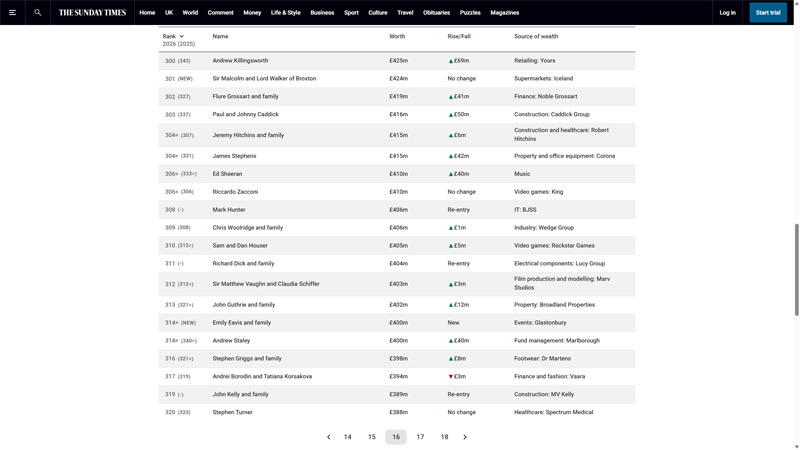Click the Rise/Fall column header
800x450 pixels.
(459, 36)
